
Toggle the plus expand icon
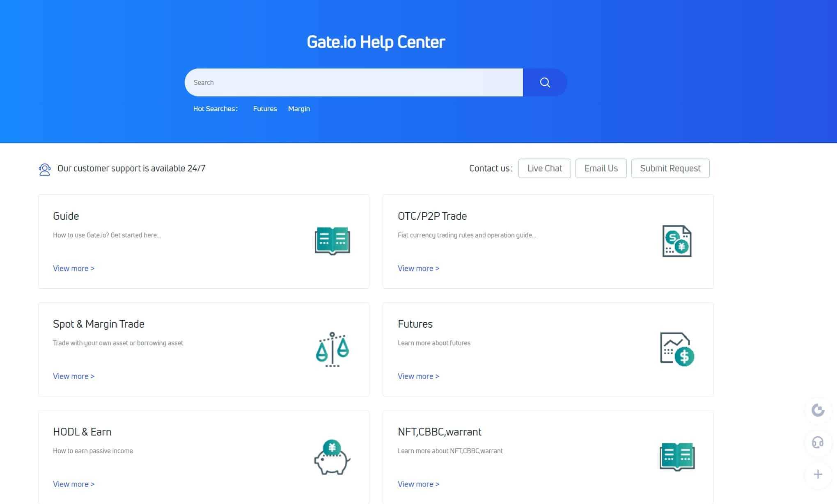[x=817, y=474]
